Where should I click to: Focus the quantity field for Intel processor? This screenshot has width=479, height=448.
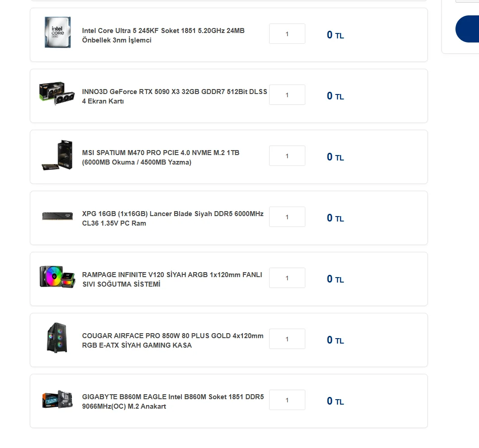click(287, 33)
